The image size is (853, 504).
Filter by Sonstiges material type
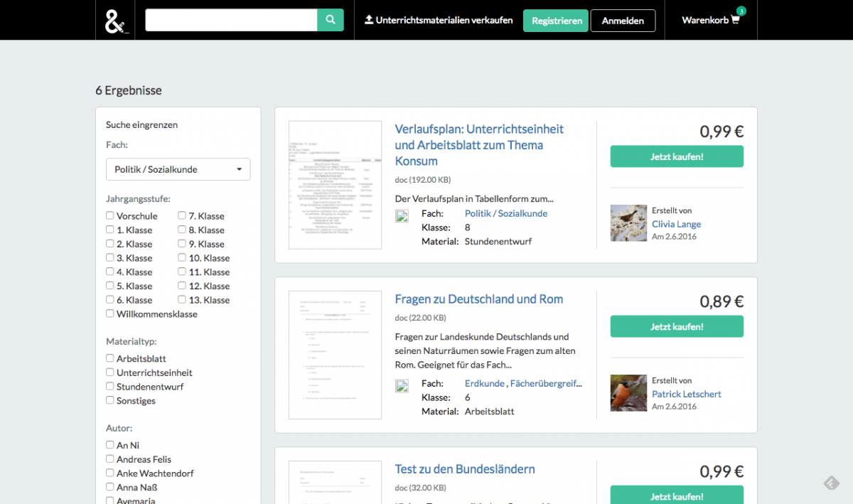110,400
